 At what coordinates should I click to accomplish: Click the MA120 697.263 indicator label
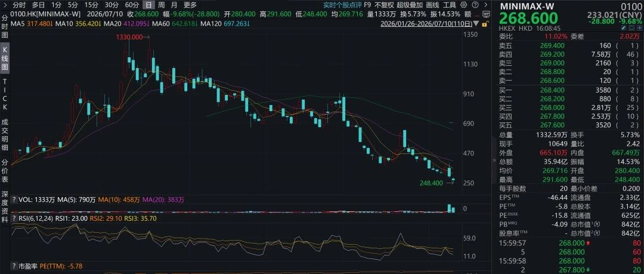[225, 23]
